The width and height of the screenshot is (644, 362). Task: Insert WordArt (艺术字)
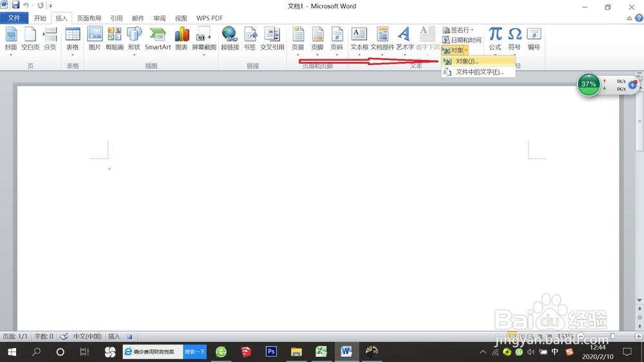405,40
